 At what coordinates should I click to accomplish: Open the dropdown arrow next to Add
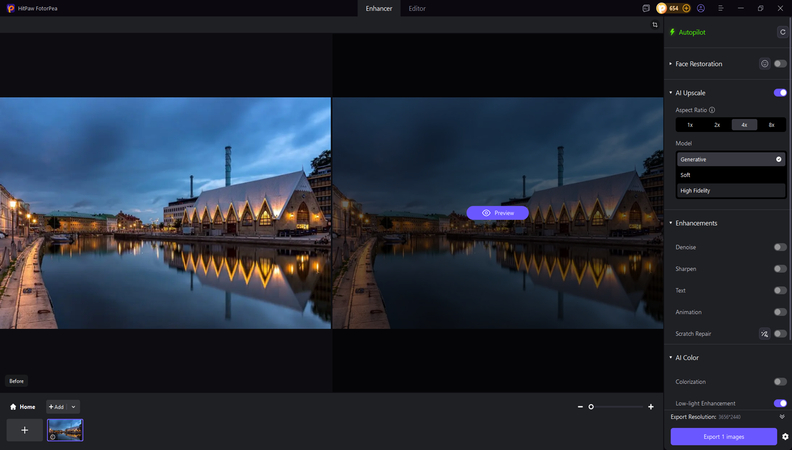click(x=74, y=407)
